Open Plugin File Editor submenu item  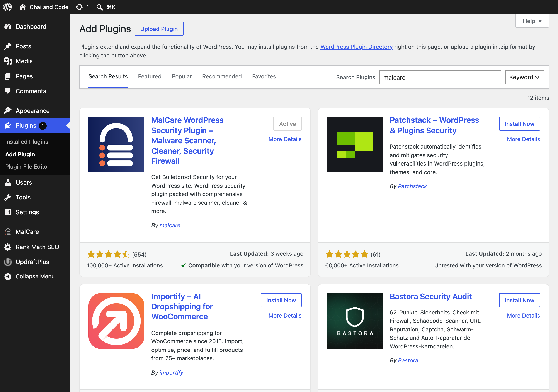click(27, 166)
